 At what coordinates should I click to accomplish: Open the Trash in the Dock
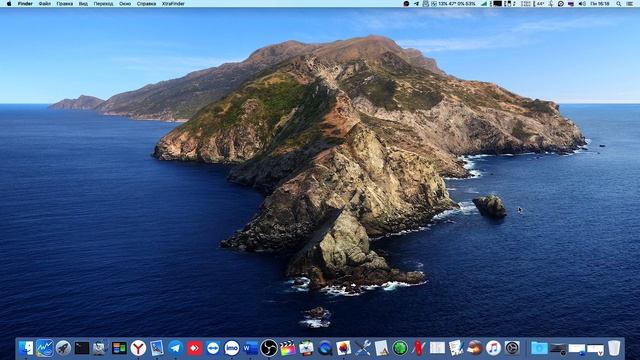pos(614,348)
